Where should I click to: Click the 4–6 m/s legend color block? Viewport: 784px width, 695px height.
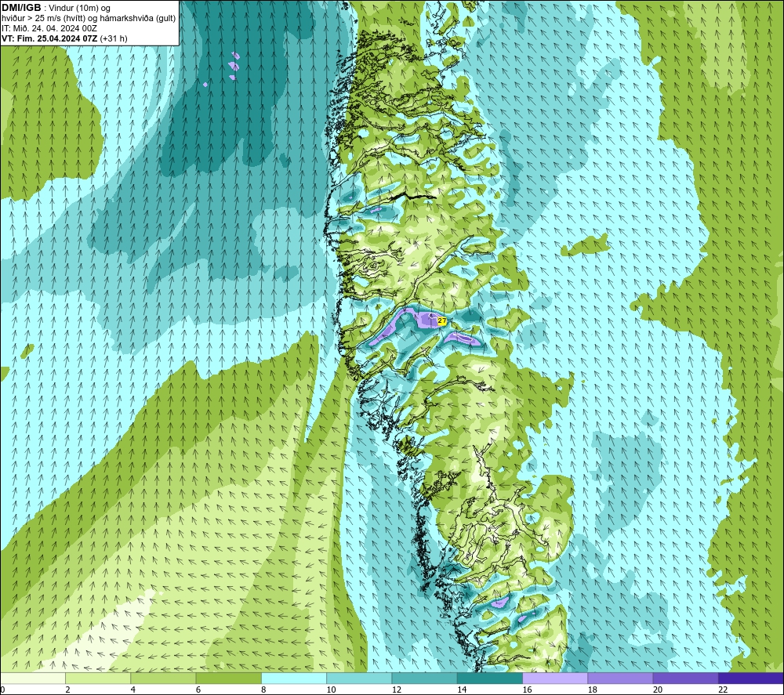click(163, 678)
